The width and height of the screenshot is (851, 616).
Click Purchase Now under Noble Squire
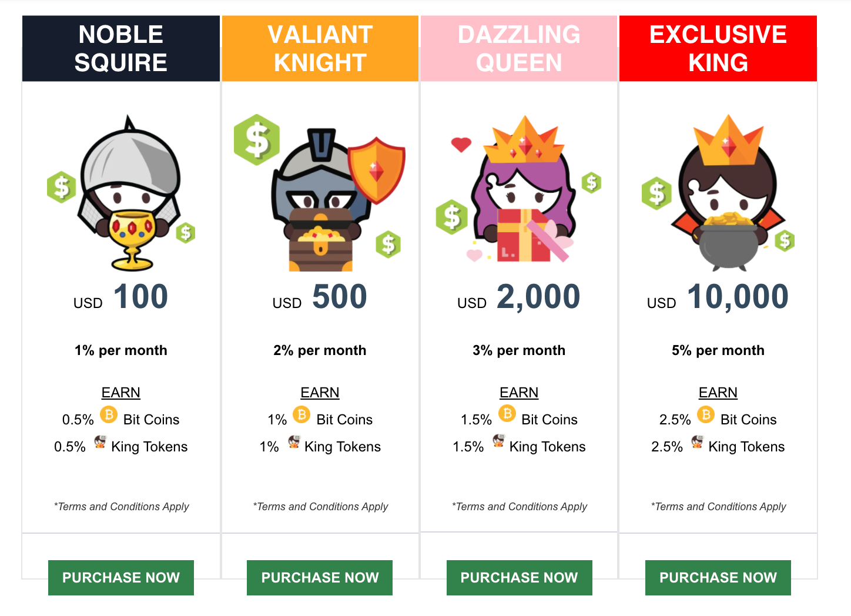click(x=121, y=577)
